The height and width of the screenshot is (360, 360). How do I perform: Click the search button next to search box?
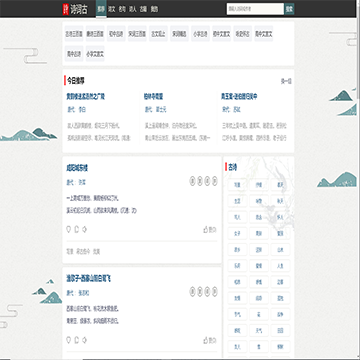(289, 9)
